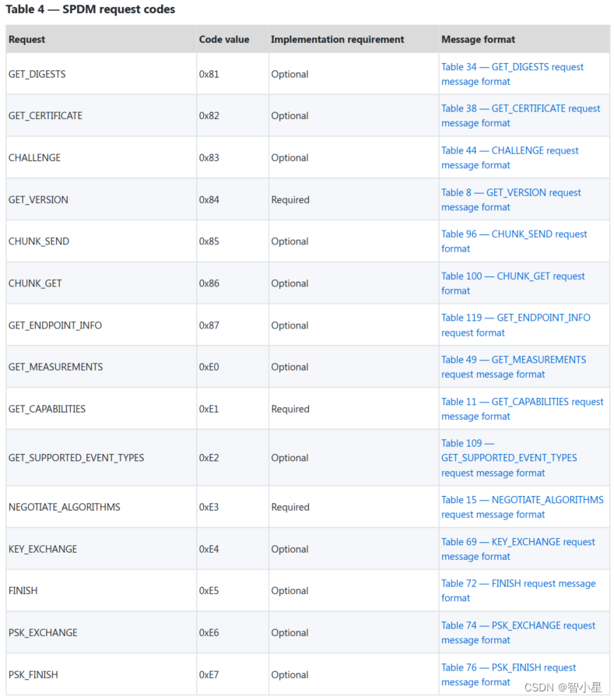Screen dimensions: 614x700
Task: Click code value 0xE6
Action: (209, 632)
